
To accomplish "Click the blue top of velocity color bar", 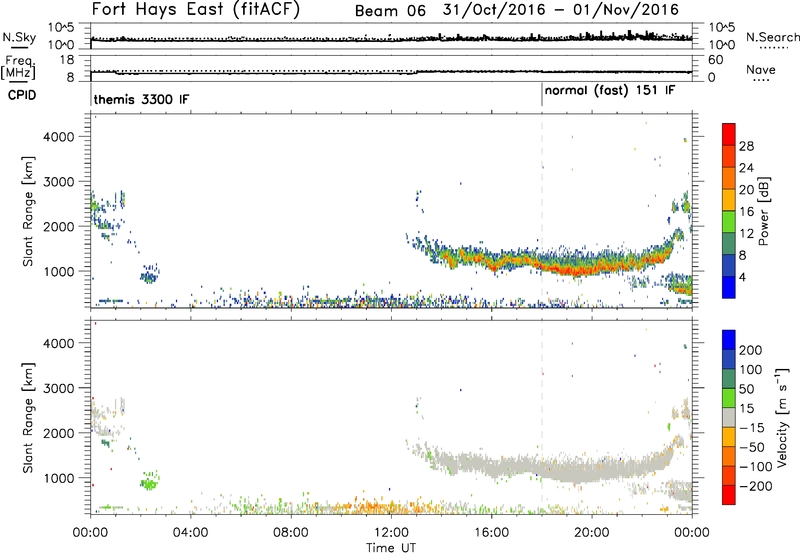I will pyautogui.click(x=729, y=340).
